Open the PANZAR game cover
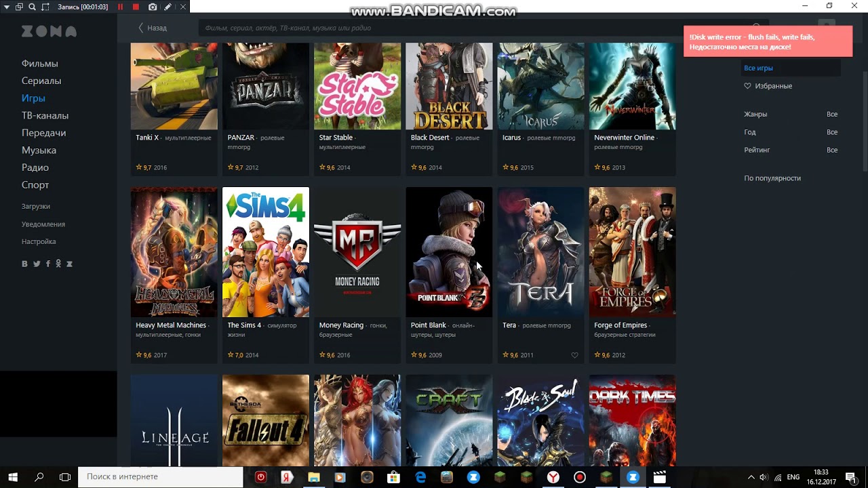The height and width of the screenshot is (488, 868). tap(266, 86)
